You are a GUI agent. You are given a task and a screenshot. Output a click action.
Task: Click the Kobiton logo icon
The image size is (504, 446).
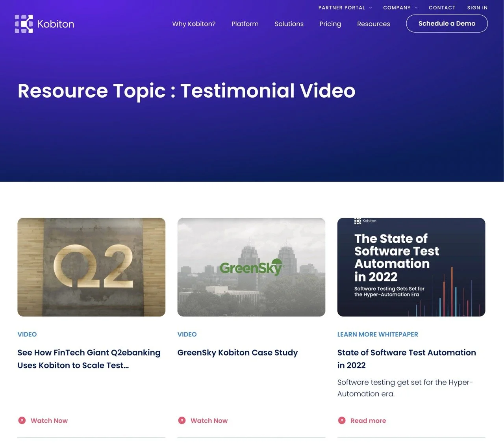point(24,24)
